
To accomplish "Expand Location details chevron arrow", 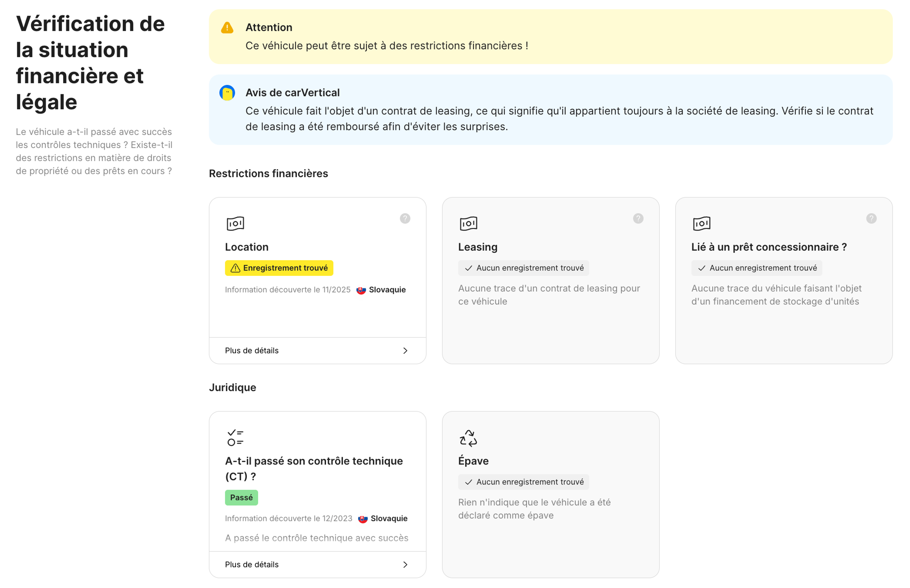I will 405,351.
